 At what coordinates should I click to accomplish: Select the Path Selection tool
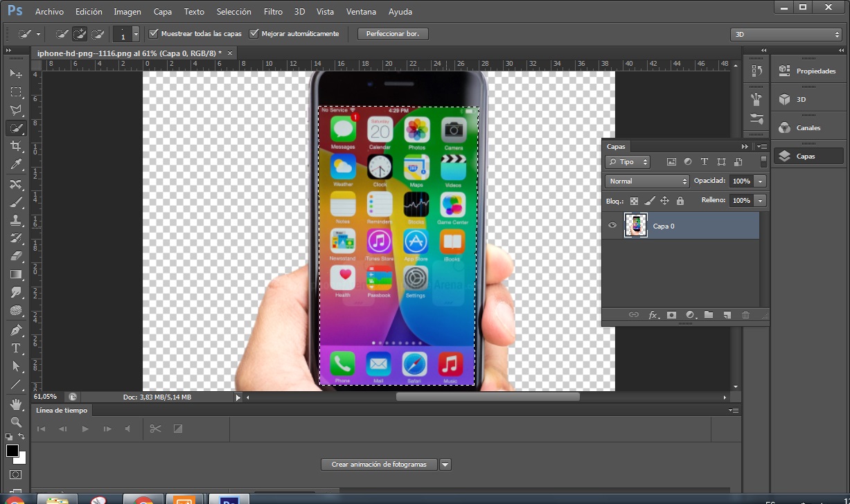[16, 366]
